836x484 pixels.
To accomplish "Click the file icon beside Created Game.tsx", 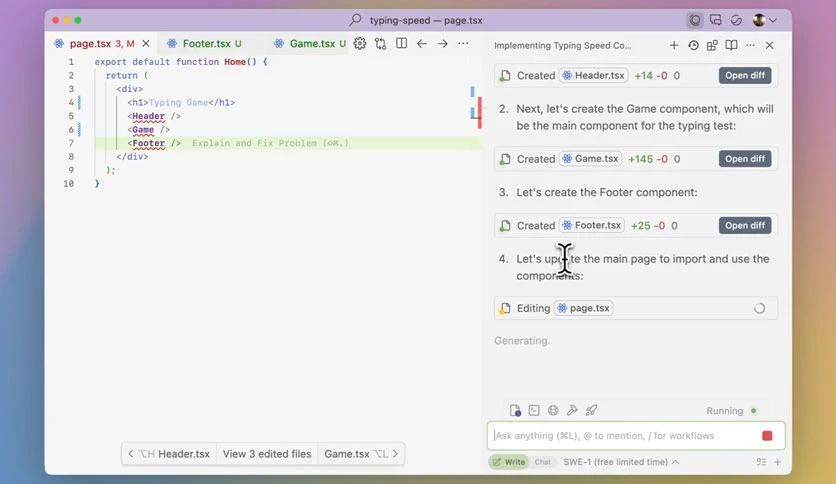I will point(504,159).
